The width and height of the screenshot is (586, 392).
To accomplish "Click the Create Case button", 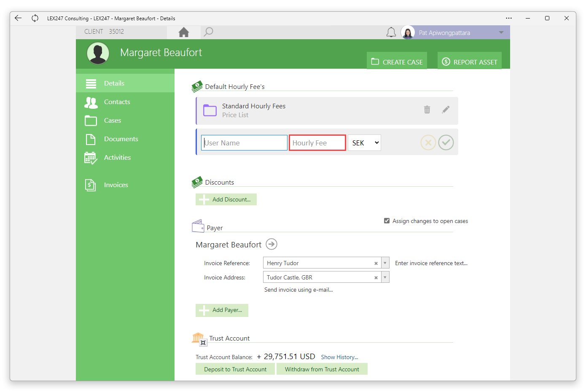I will click(397, 61).
